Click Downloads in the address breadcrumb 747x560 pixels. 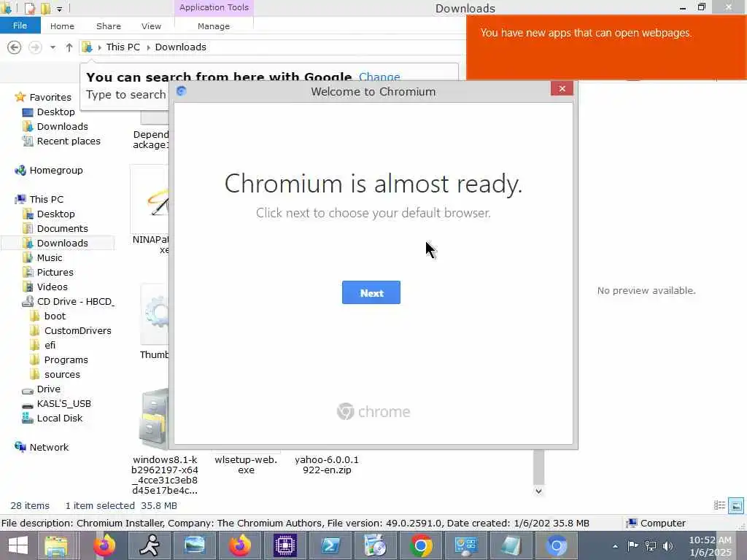pyautogui.click(x=181, y=47)
